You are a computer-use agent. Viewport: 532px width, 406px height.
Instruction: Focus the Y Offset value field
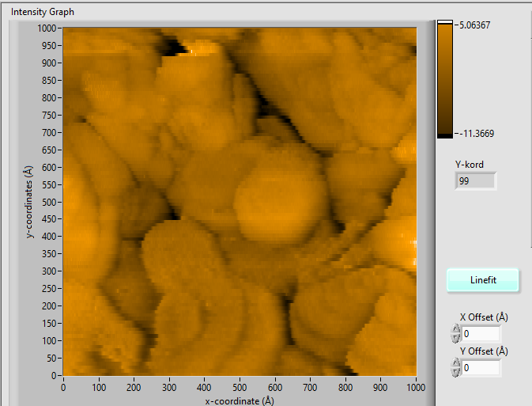[x=481, y=368]
